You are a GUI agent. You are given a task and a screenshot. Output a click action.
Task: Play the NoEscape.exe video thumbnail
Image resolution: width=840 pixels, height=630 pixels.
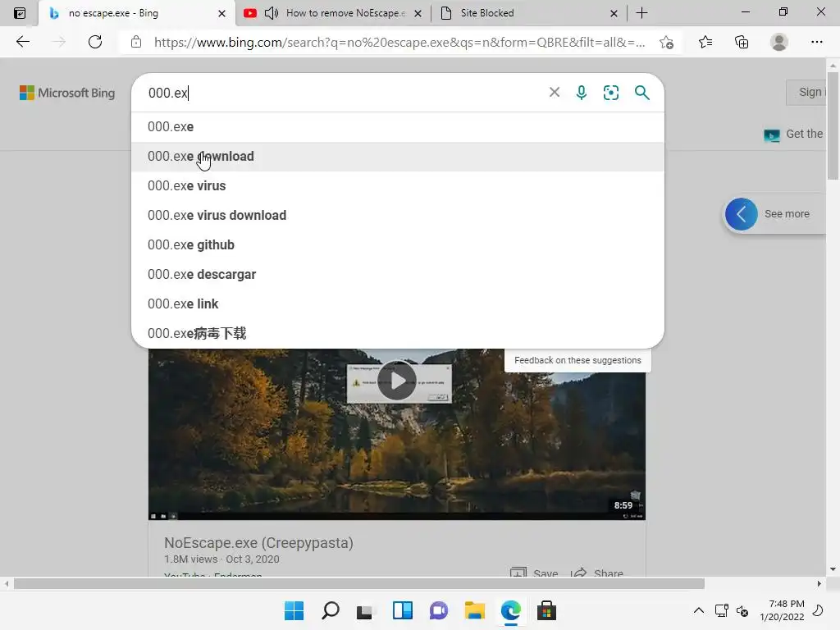pyautogui.click(x=397, y=381)
